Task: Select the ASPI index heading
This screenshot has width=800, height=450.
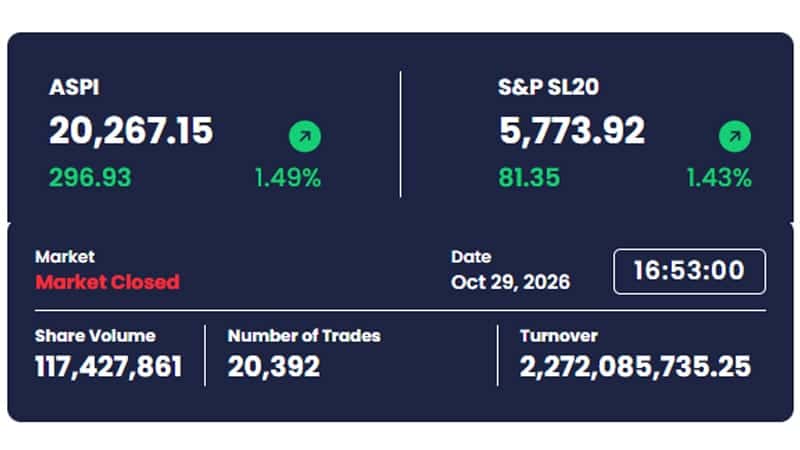Action: [74, 87]
